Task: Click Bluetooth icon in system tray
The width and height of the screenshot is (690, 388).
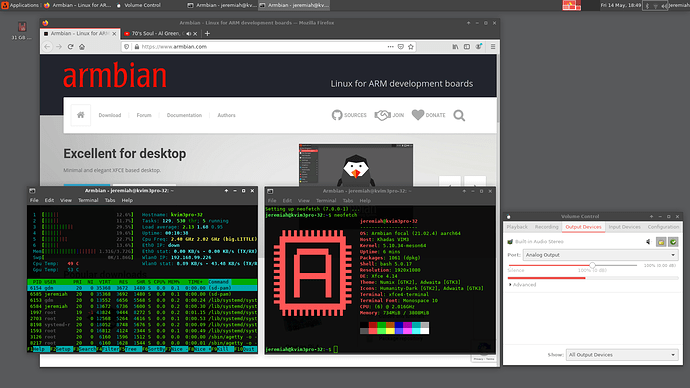Action: point(647,6)
